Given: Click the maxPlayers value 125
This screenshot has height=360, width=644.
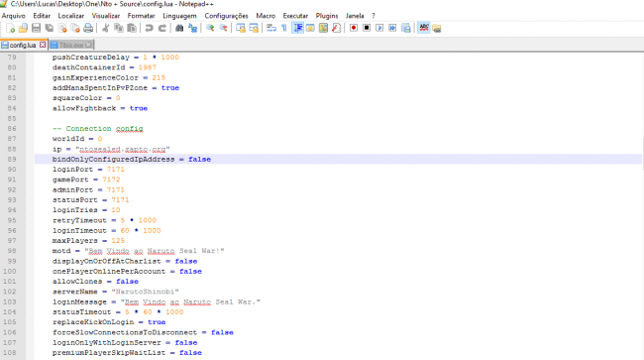Looking at the screenshot, I should (x=118, y=241).
